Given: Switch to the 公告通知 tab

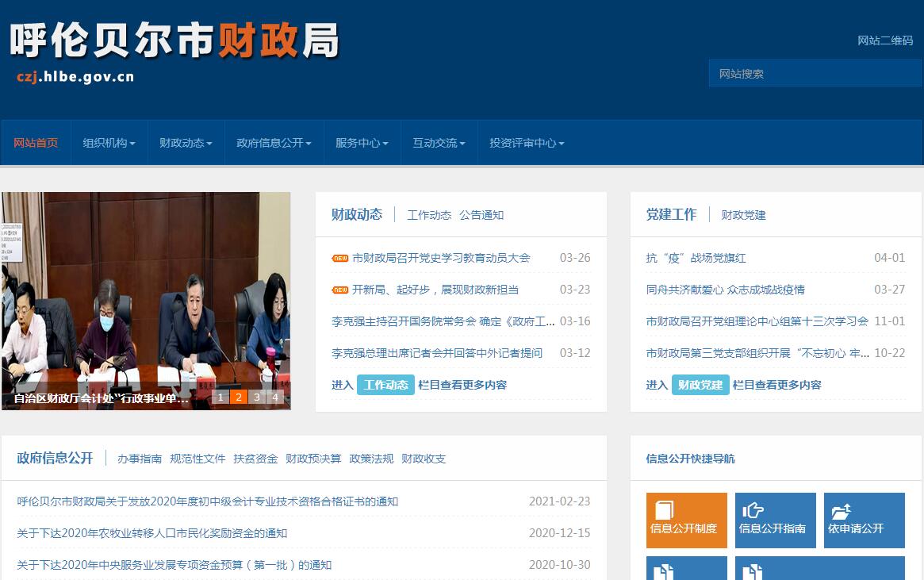Looking at the screenshot, I should coord(481,215).
